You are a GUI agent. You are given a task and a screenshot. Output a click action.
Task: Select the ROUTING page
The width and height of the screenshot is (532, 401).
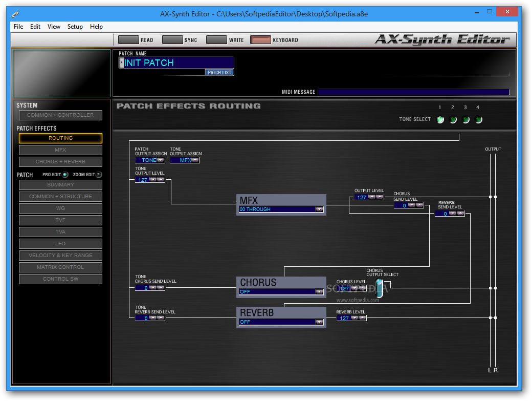click(60, 138)
